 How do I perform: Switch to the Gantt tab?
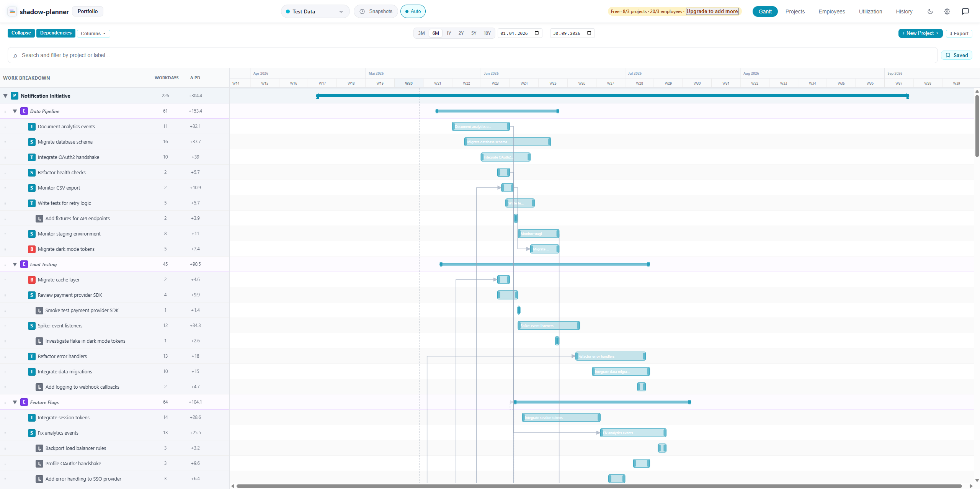[765, 11]
